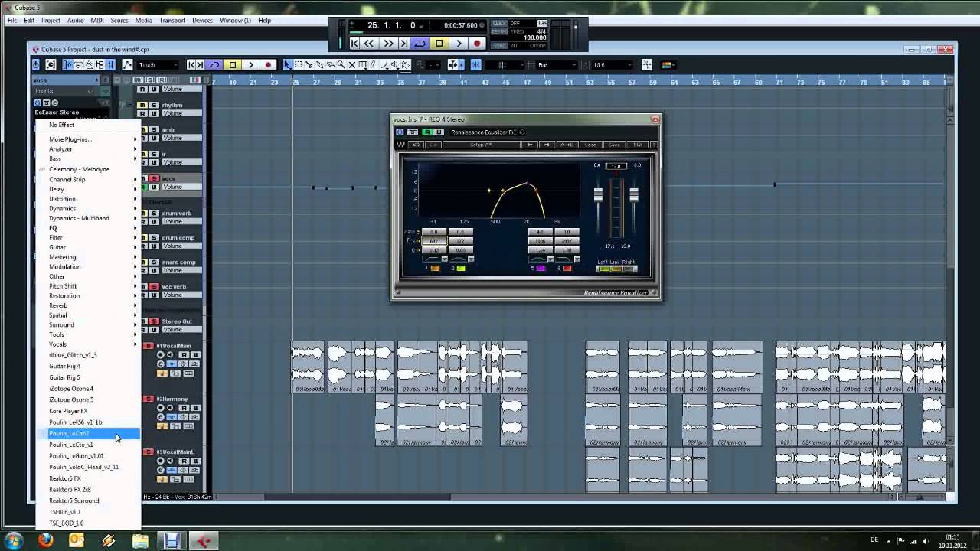980x551 pixels.
Task: Choose TSE808_v1.1 plug-in
Action: click(87, 512)
